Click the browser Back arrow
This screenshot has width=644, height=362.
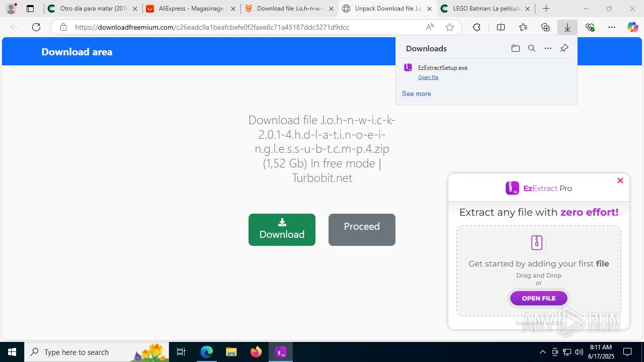pos(14,27)
